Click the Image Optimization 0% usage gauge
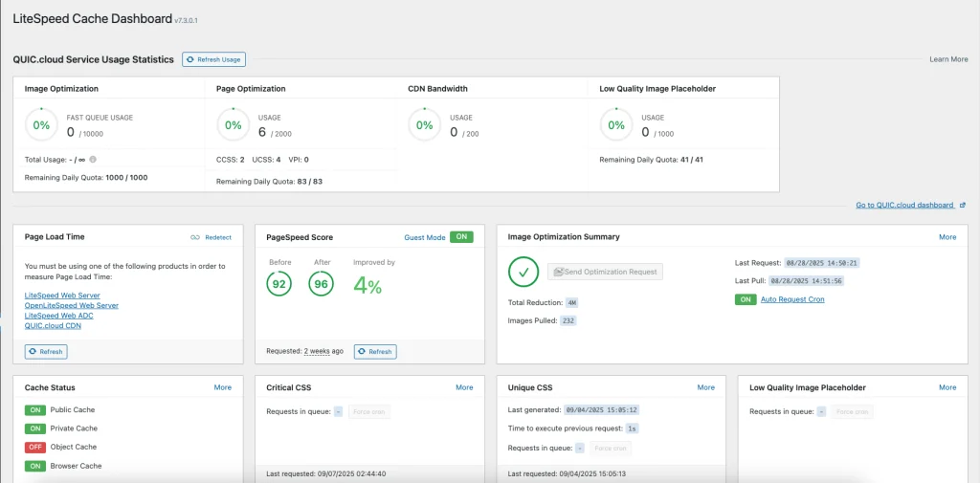The image size is (980, 483). click(x=41, y=125)
